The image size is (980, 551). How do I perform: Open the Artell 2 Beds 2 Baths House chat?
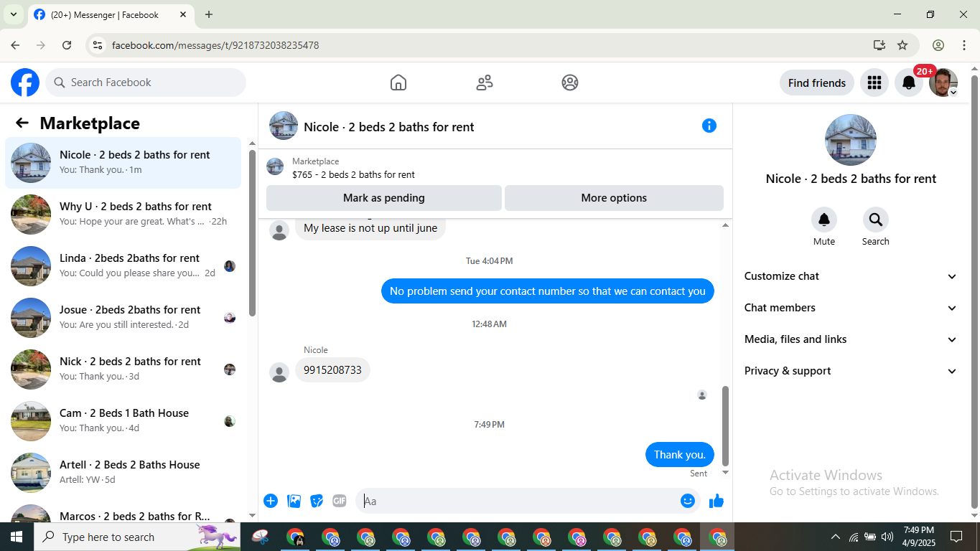[x=123, y=473]
